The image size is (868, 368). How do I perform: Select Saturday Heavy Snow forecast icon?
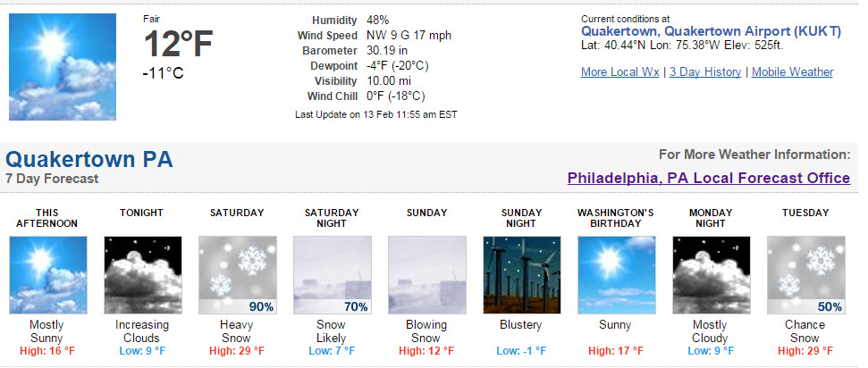[238, 275]
